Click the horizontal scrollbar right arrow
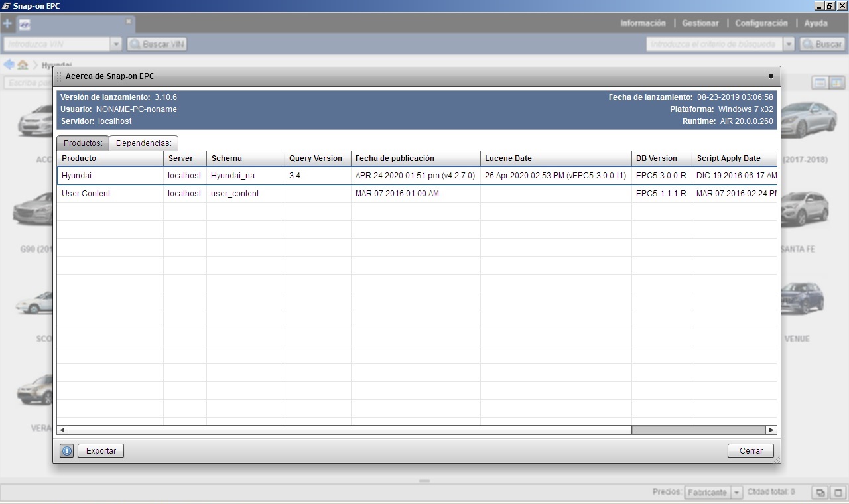Screen dimensions: 849x504 coord(771,430)
